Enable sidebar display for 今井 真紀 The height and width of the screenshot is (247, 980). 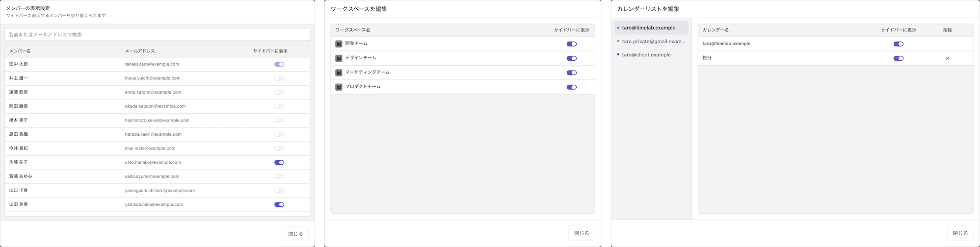[x=279, y=148]
